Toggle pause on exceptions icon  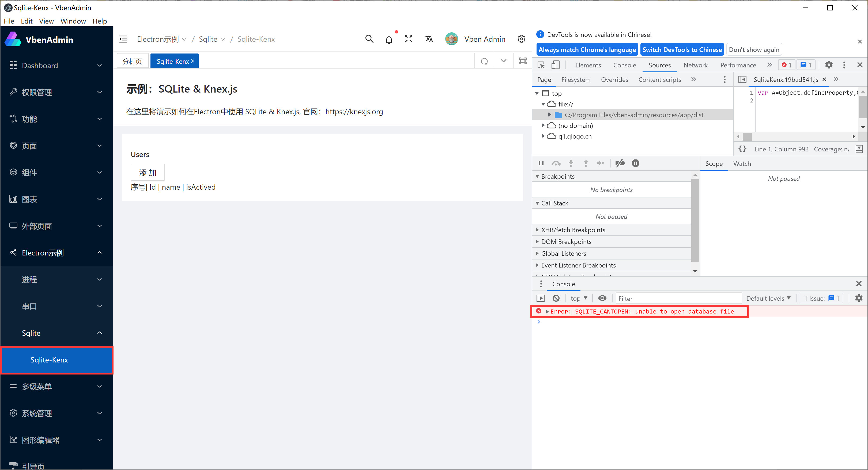tap(636, 163)
